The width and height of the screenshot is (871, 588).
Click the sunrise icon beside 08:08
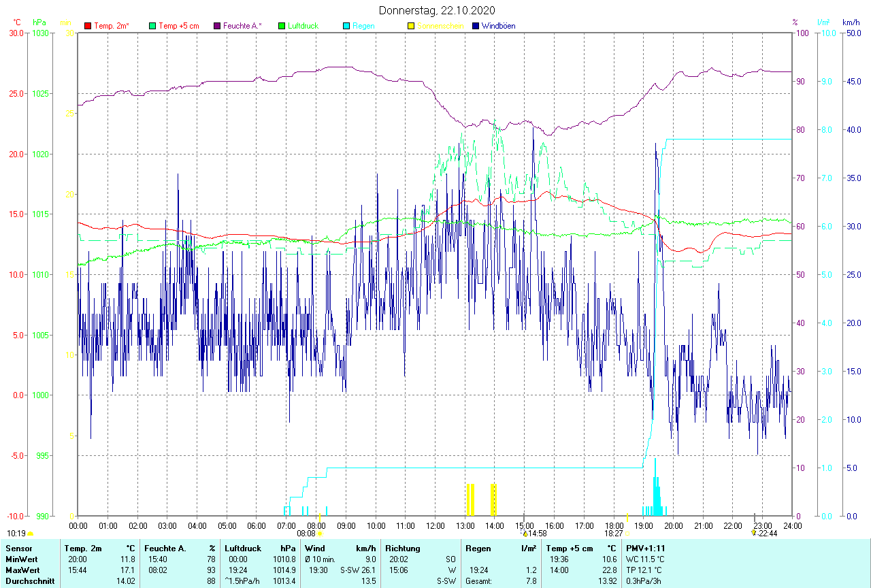pos(320,534)
